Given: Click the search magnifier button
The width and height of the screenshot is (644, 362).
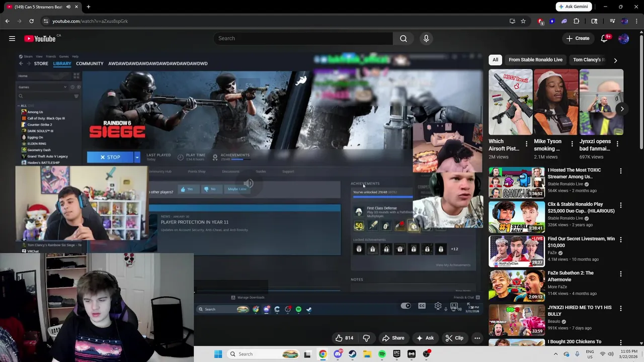Looking at the screenshot, I should coord(404,38).
